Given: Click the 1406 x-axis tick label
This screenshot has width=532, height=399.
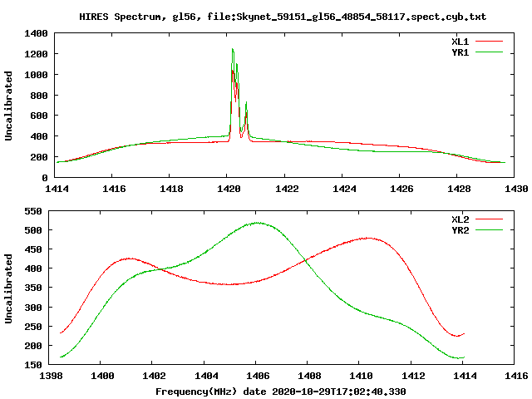Looking at the screenshot, I should pos(258,376).
